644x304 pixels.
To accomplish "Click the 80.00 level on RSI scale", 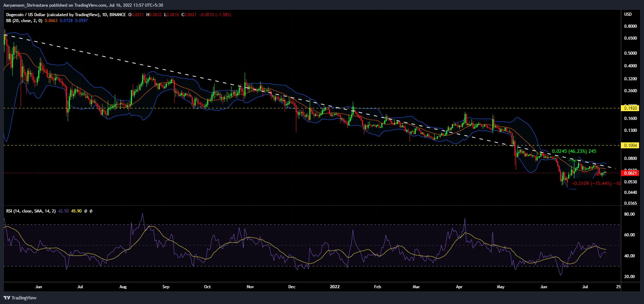I will click(629, 214).
